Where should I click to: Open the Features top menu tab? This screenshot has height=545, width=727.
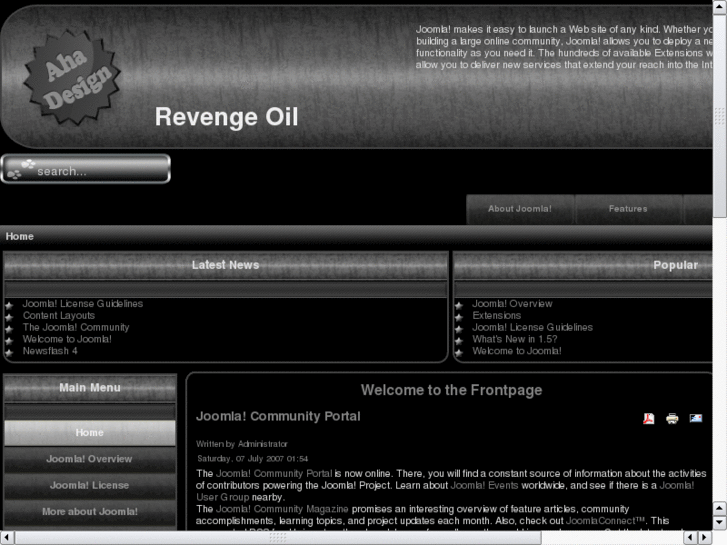(628, 209)
